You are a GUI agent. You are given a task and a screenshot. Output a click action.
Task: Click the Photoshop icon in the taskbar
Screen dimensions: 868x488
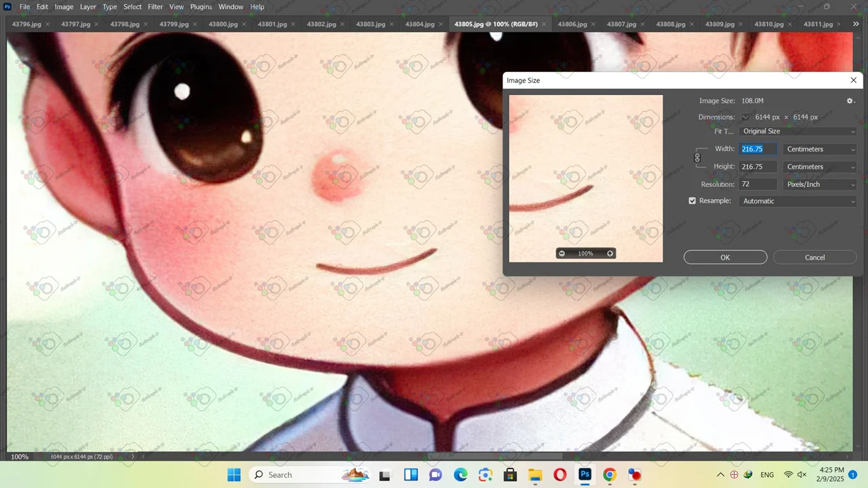(585, 474)
